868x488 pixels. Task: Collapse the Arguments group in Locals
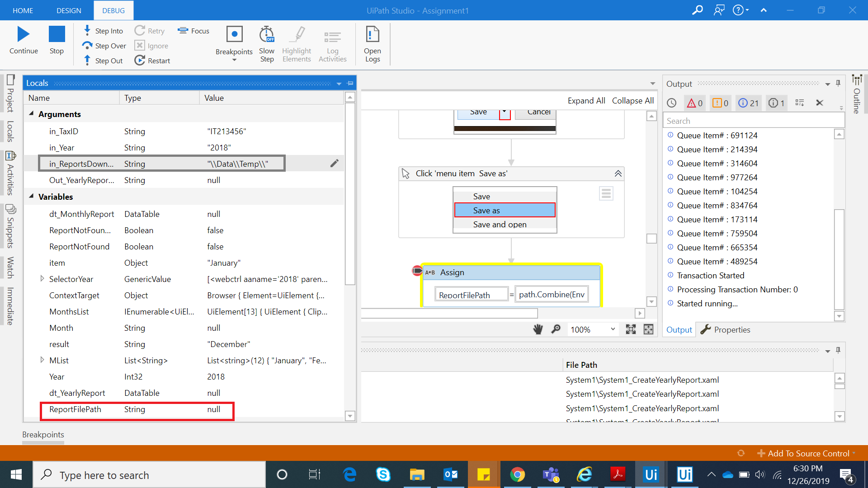(32, 114)
